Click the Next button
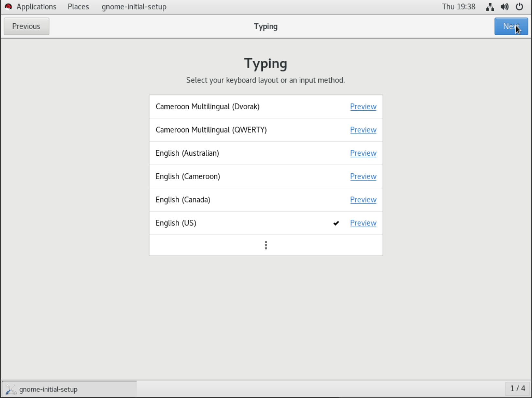 (x=511, y=26)
